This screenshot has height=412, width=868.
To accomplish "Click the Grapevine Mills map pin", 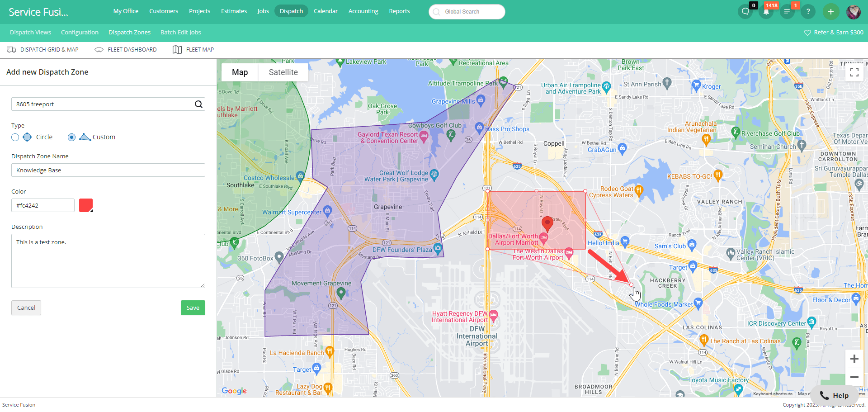I will [481, 100].
